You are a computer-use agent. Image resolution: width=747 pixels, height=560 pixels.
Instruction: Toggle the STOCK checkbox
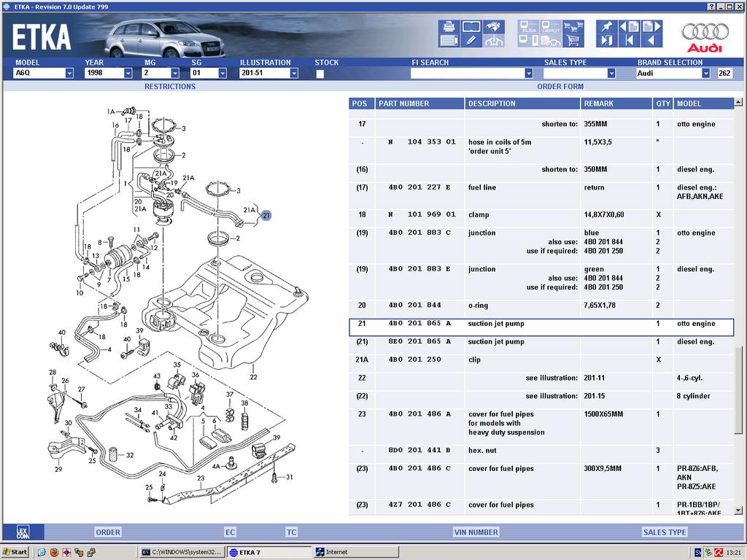coord(320,74)
